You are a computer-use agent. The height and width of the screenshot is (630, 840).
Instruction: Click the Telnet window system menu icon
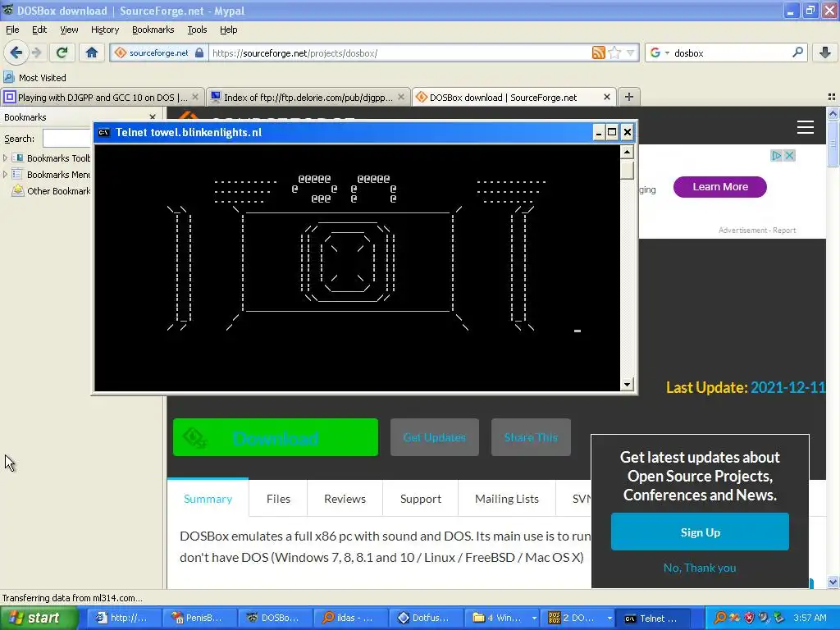(104, 132)
